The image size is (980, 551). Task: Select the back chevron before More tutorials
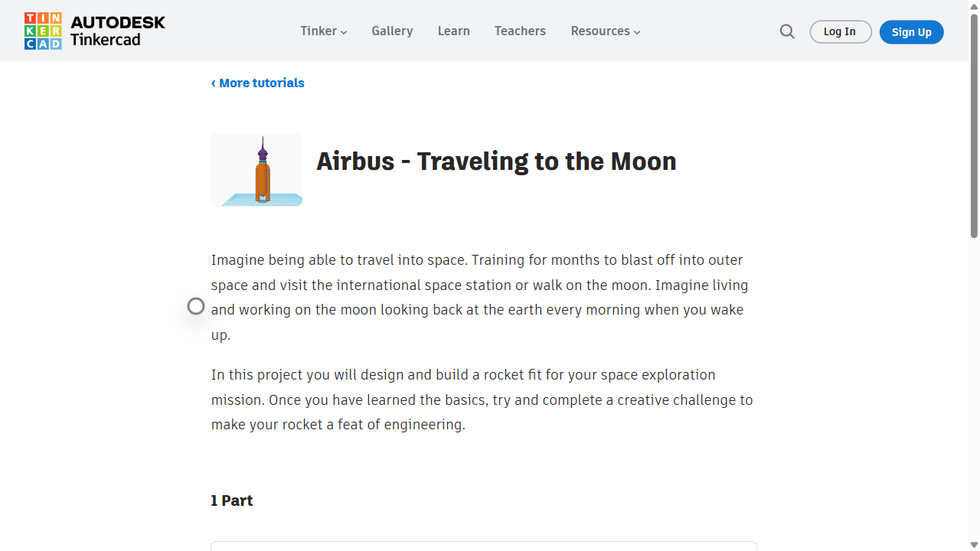[x=214, y=83]
